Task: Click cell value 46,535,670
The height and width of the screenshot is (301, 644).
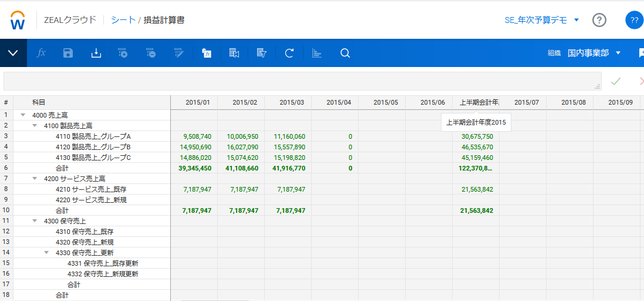Action: coord(477,147)
